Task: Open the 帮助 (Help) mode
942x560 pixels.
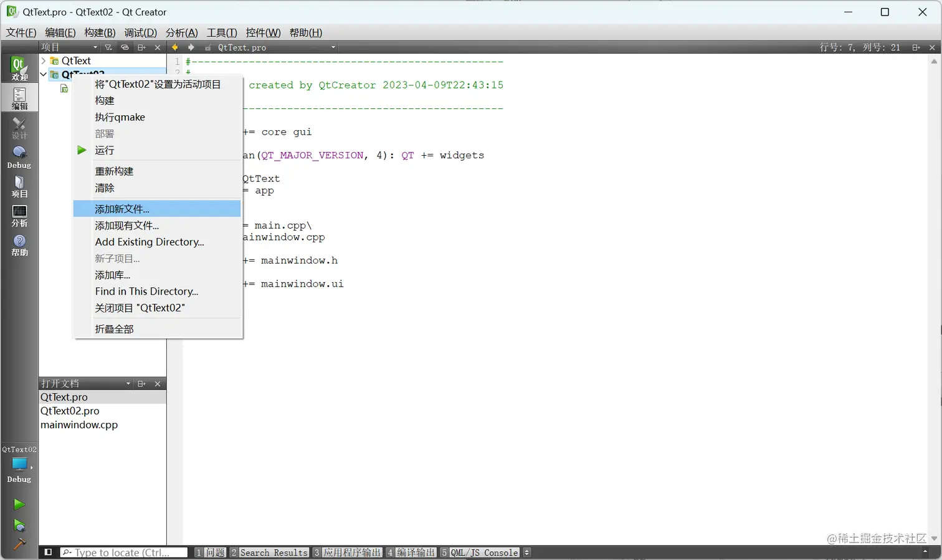Action: pyautogui.click(x=19, y=245)
